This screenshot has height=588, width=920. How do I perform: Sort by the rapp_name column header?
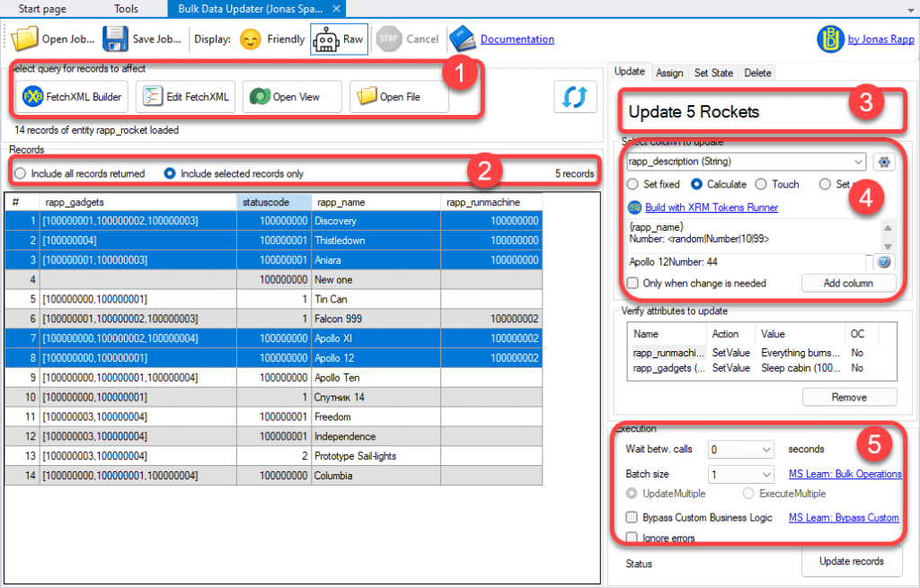[376, 202]
